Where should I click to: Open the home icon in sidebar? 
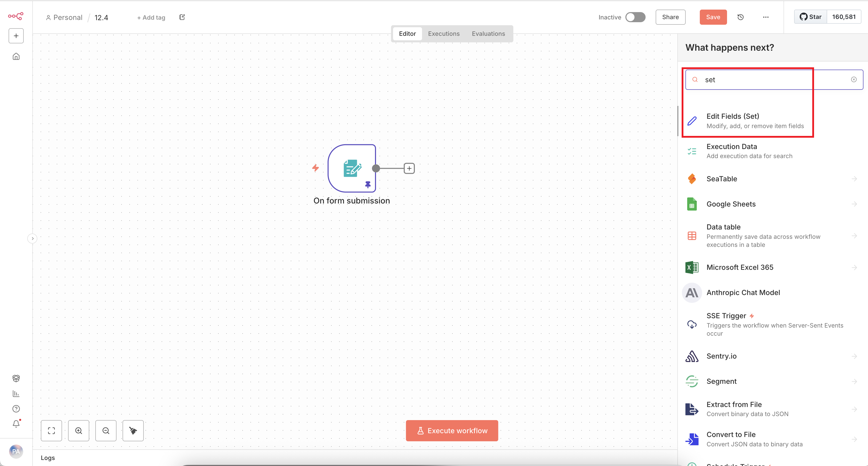pos(16,56)
